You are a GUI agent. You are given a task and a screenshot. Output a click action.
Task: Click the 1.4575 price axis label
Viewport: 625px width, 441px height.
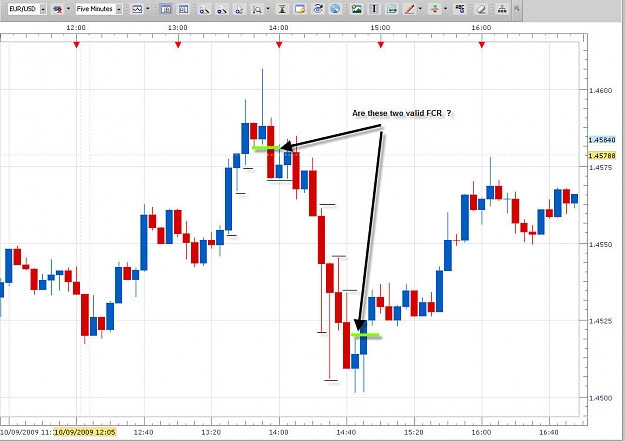tap(601, 167)
